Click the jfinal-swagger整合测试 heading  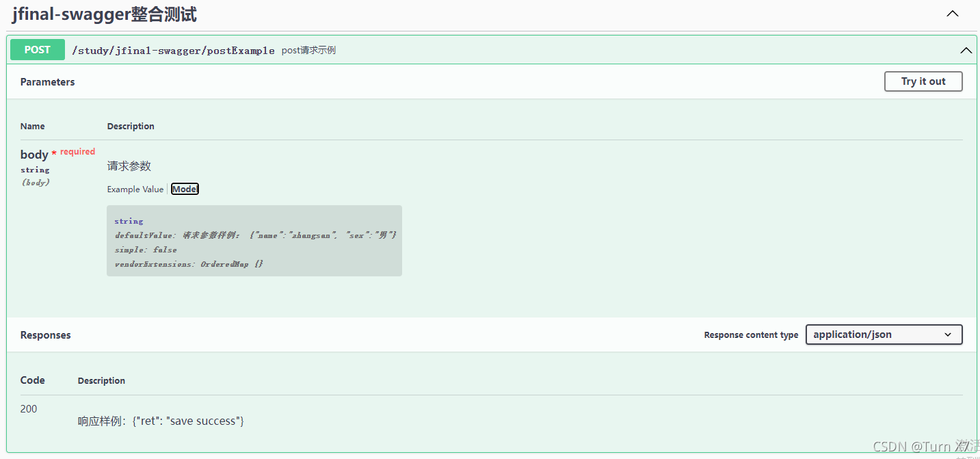click(105, 14)
